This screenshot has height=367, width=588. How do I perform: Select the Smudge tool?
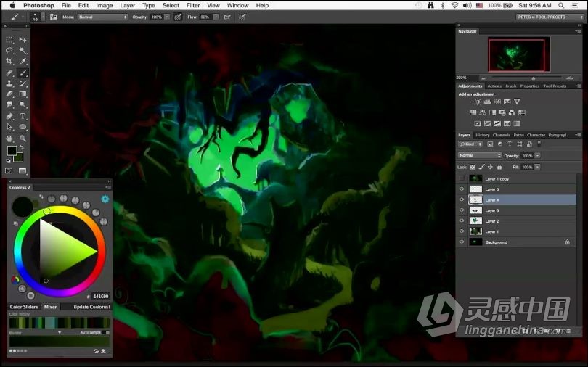pyautogui.click(x=9, y=105)
